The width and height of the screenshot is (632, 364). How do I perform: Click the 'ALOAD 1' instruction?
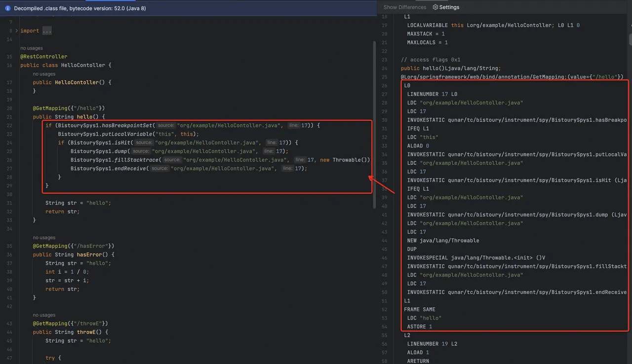(x=418, y=353)
